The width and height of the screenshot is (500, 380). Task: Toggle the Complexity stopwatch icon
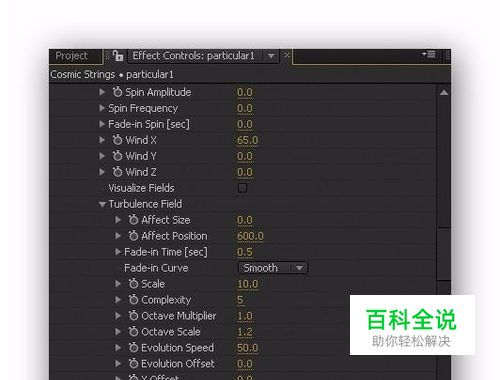(x=133, y=300)
